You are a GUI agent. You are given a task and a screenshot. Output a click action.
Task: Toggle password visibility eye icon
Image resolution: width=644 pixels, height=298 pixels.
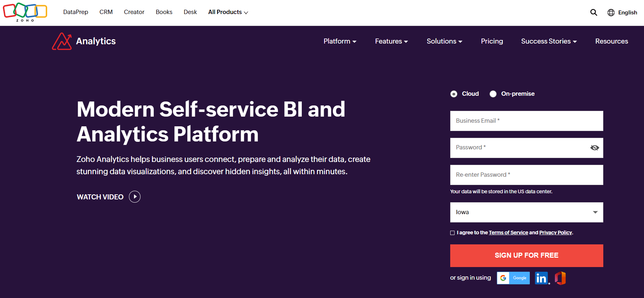coord(595,148)
